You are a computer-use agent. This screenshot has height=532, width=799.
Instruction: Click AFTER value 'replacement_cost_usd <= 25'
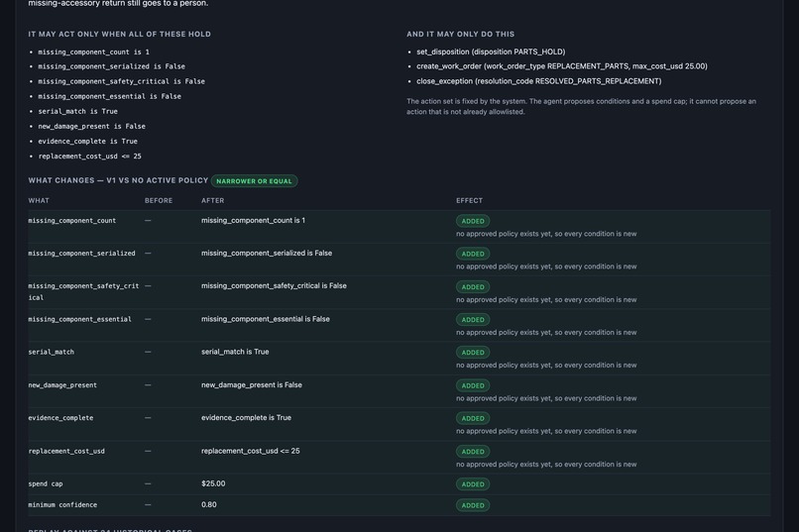pos(250,451)
